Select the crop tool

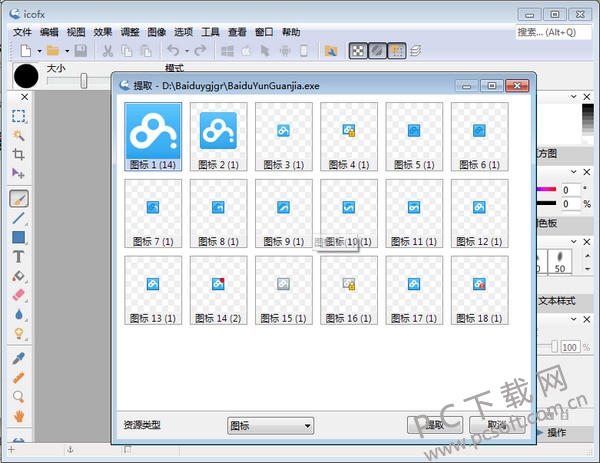[x=18, y=154]
